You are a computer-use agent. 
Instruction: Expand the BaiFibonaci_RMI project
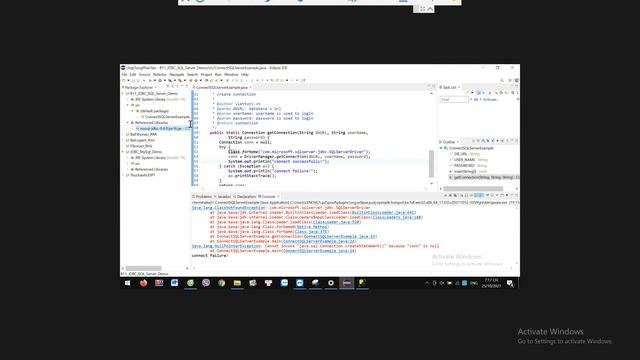coord(123,134)
